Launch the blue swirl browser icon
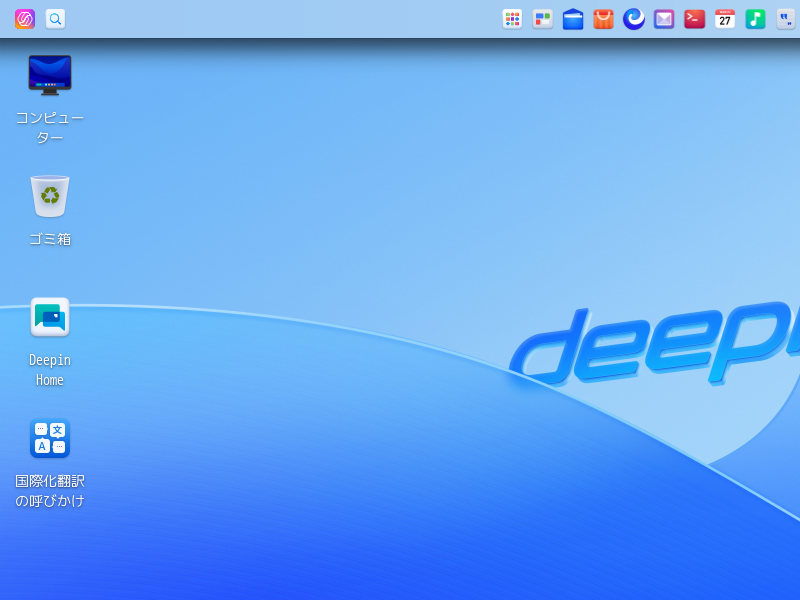Screen dimensions: 800x600 point(634,19)
